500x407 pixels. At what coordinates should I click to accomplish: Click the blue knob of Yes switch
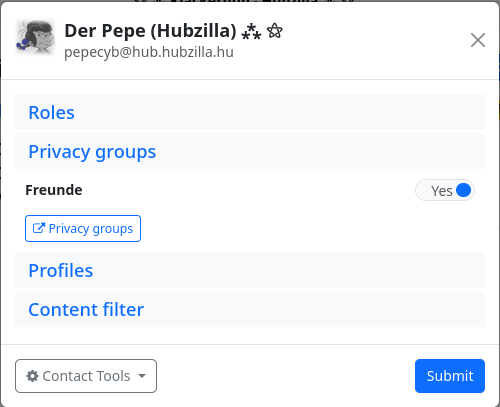click(x=463, y=190)
